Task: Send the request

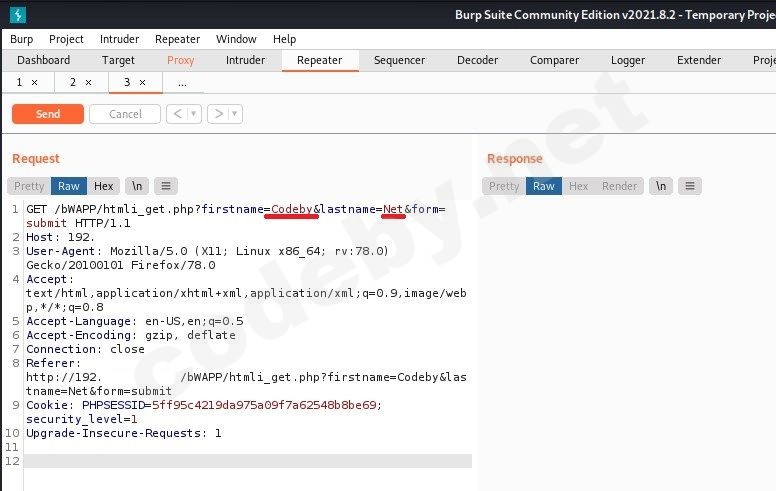Action: (x=48, y=114)
